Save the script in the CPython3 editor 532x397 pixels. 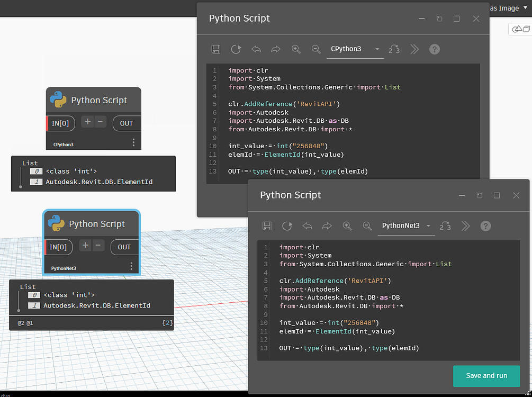(x=215, y=49)
